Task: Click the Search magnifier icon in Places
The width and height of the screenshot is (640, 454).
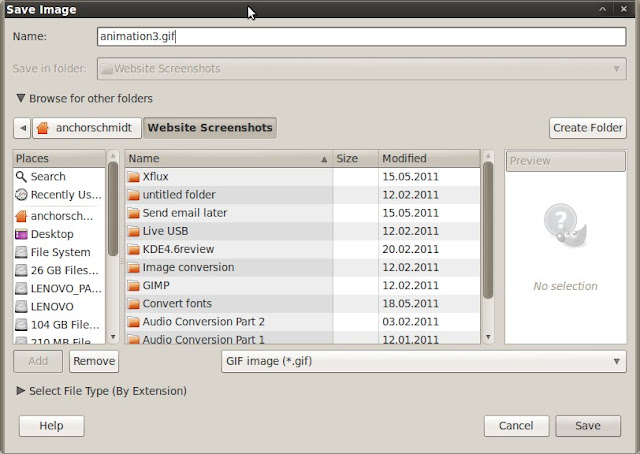Action: (21, 177)
